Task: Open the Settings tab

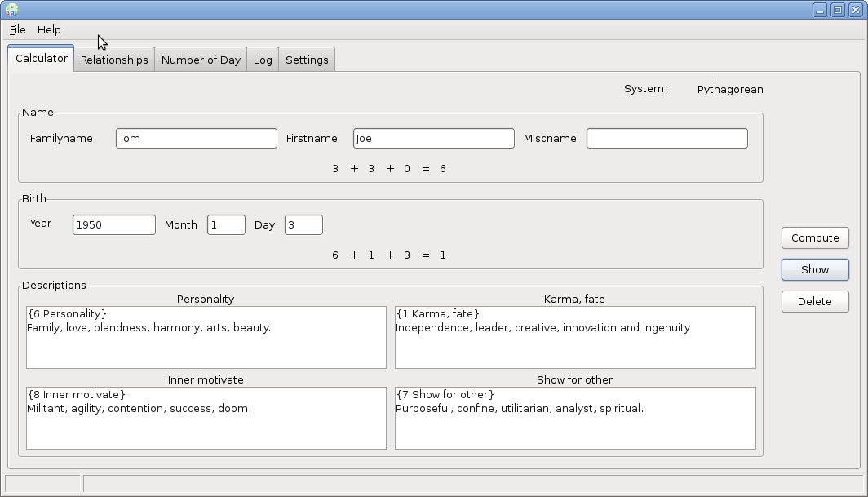Action: (x=307, y=60)
